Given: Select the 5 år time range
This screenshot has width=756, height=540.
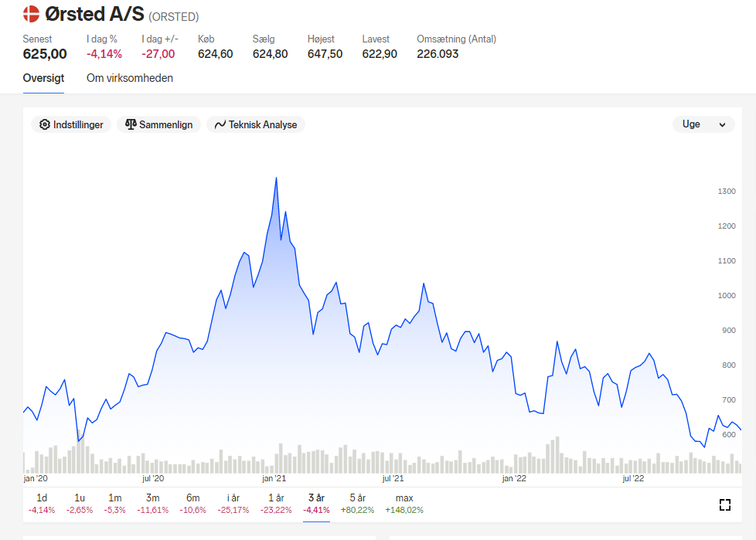Looking at the screenshot, I should tap(357, 504).
